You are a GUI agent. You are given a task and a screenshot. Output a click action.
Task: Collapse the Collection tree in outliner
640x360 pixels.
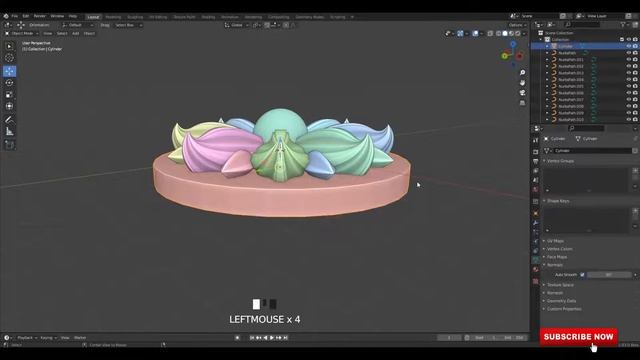pos(542,40)
